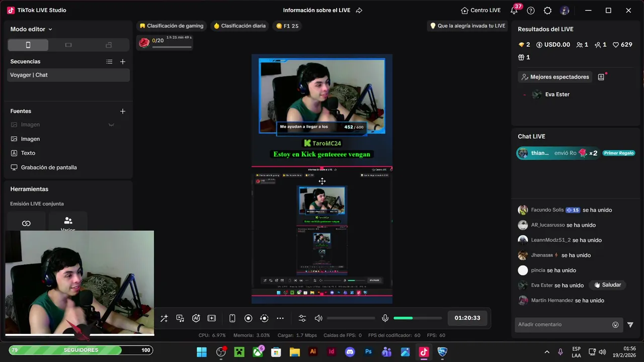644x362 pixels.
Task: Share the LIVE using the arrow icon
Action: [359, 11]
